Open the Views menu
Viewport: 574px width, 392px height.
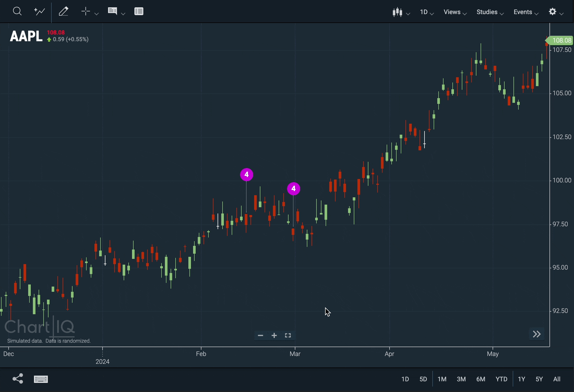(x=455, y=12)
